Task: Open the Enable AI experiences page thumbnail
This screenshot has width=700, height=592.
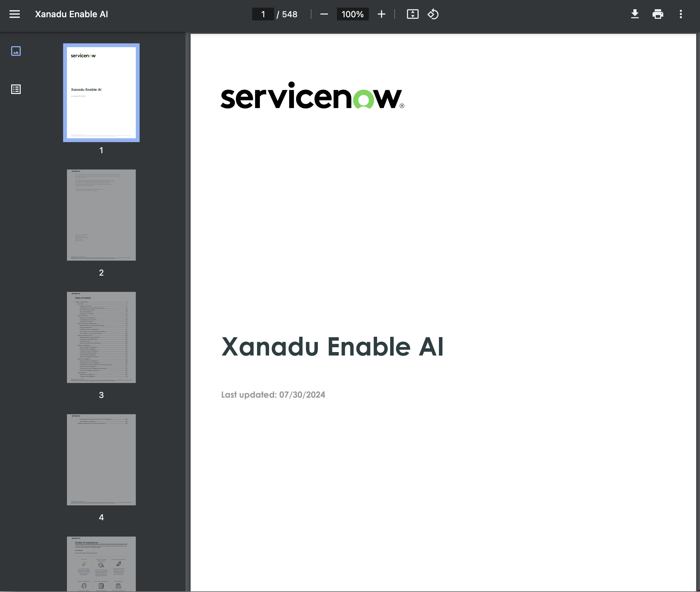Action: click(101, 564)
